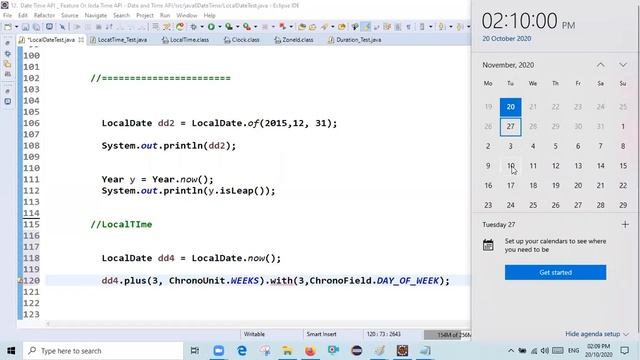
Task: Click the External Tools run icon
Action: (x=247, y=27)
